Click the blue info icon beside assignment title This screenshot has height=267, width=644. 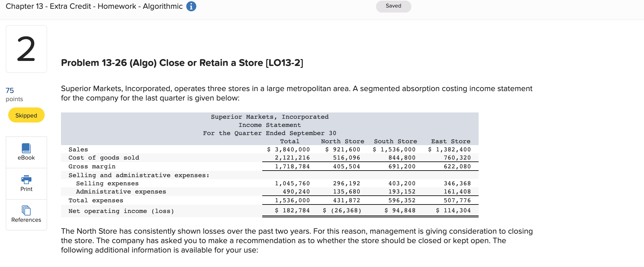[191, 6]
